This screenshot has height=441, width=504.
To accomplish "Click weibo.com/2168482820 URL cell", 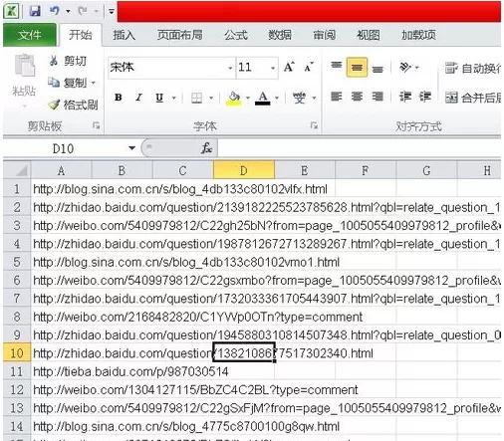I will point(198,318).
